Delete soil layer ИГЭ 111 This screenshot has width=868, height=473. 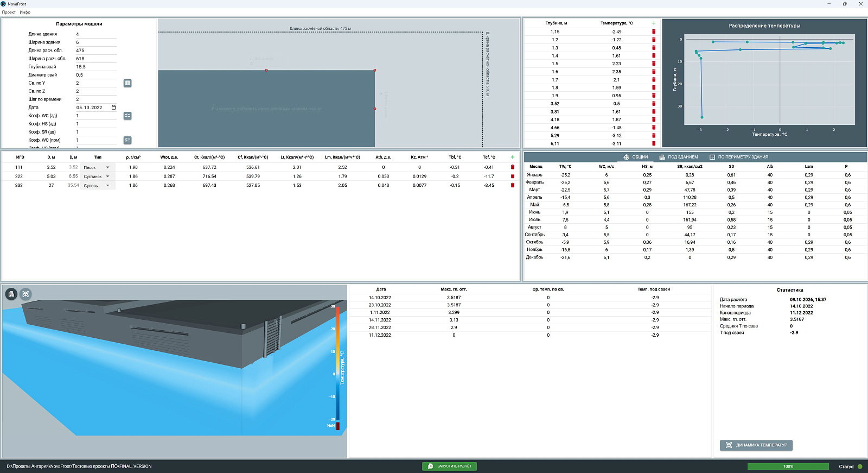pyautogui.click(x=513, y=167)
